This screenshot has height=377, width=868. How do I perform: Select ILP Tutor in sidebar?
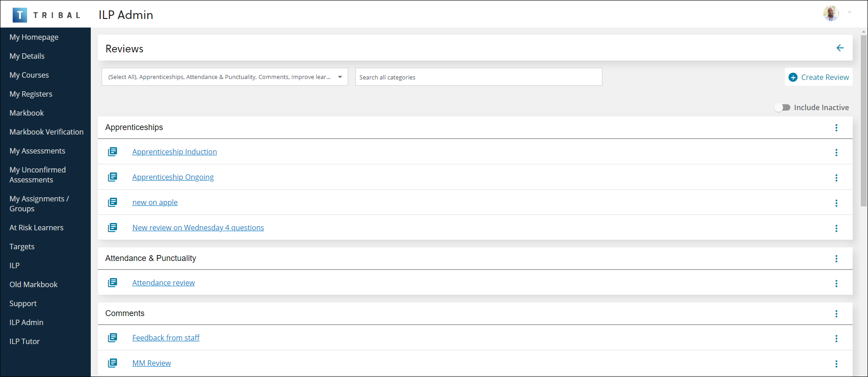pos(24,341)
